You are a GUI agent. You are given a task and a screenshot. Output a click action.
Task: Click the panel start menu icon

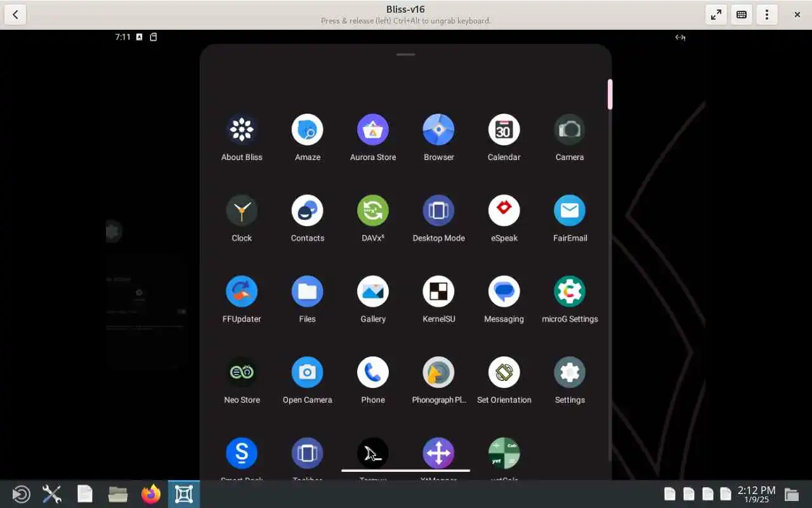coord(21,494)
